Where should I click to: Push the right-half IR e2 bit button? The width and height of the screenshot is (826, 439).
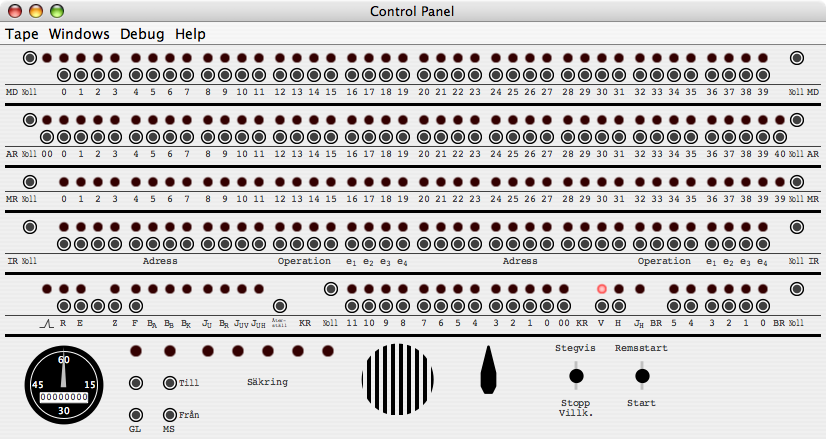729,245
